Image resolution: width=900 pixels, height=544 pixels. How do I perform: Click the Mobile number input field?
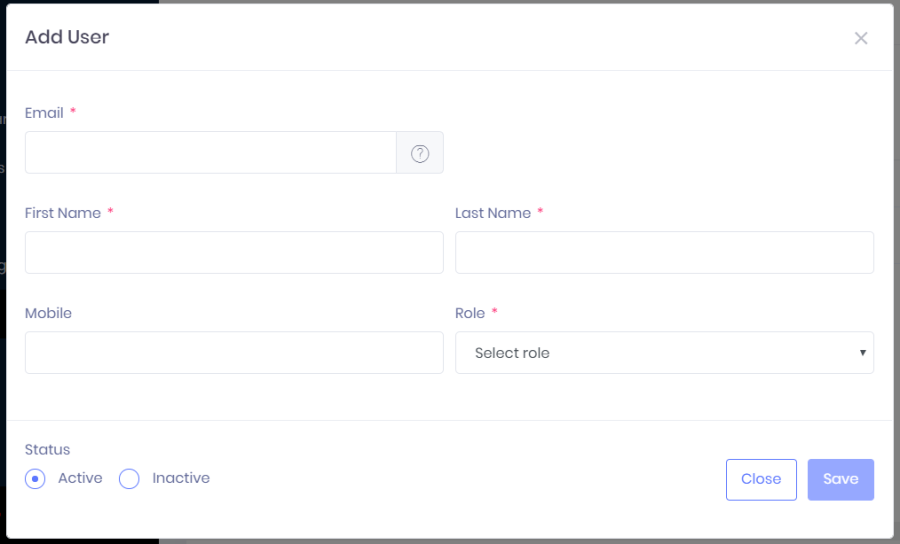coord(234,353)
